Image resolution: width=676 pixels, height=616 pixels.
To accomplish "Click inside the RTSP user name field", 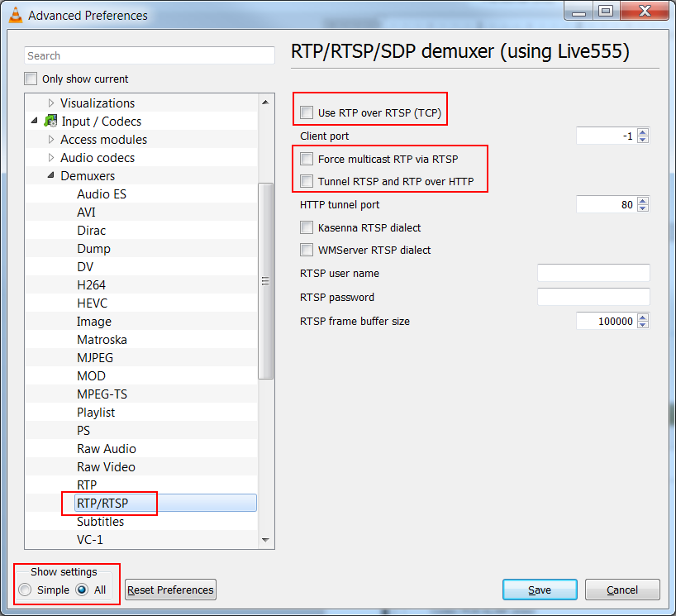I will 593,273.
